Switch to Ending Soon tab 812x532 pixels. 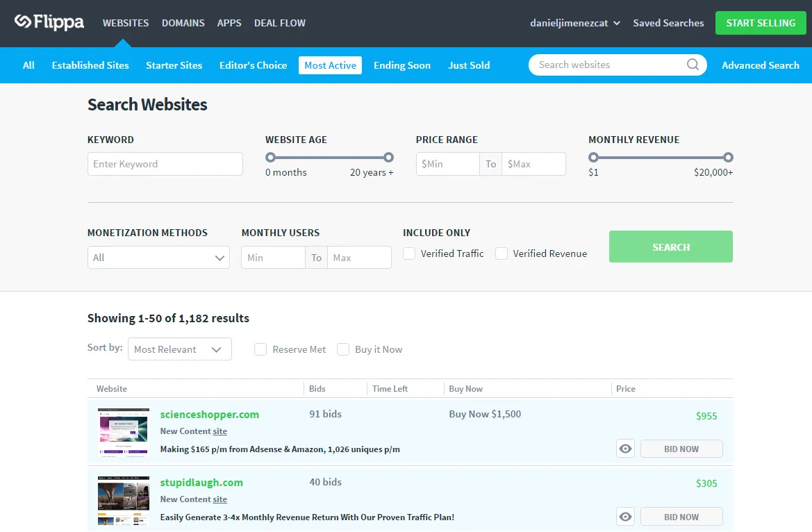tap(402, 65)
